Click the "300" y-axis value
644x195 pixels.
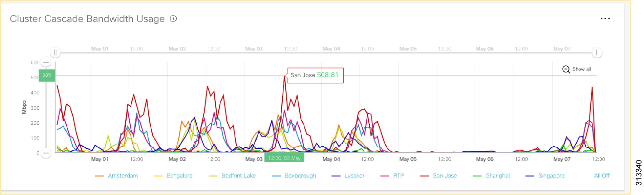[x=35, y=108]
